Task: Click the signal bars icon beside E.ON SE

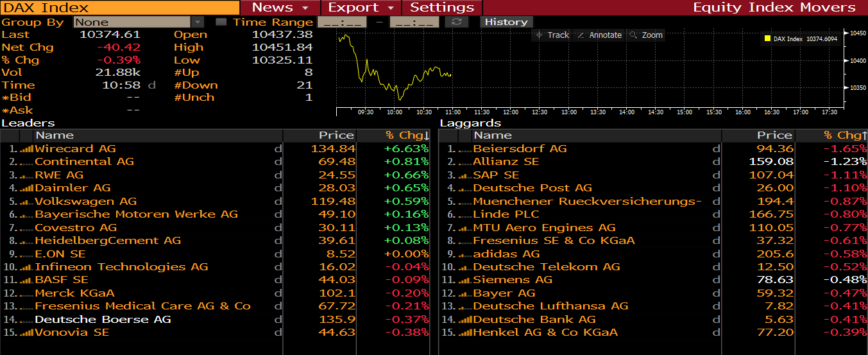Action: click(x=27, y=254)
